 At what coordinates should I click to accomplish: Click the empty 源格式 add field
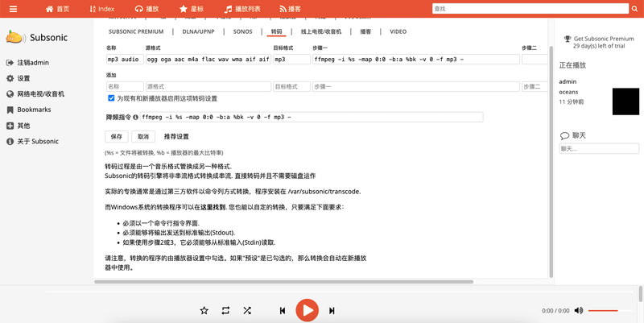tap(208, 87)
